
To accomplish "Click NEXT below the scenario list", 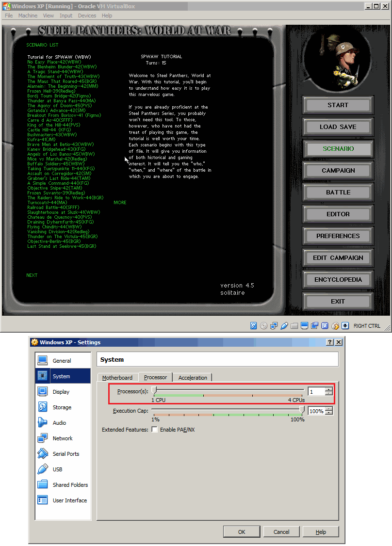I will point(32,275).
